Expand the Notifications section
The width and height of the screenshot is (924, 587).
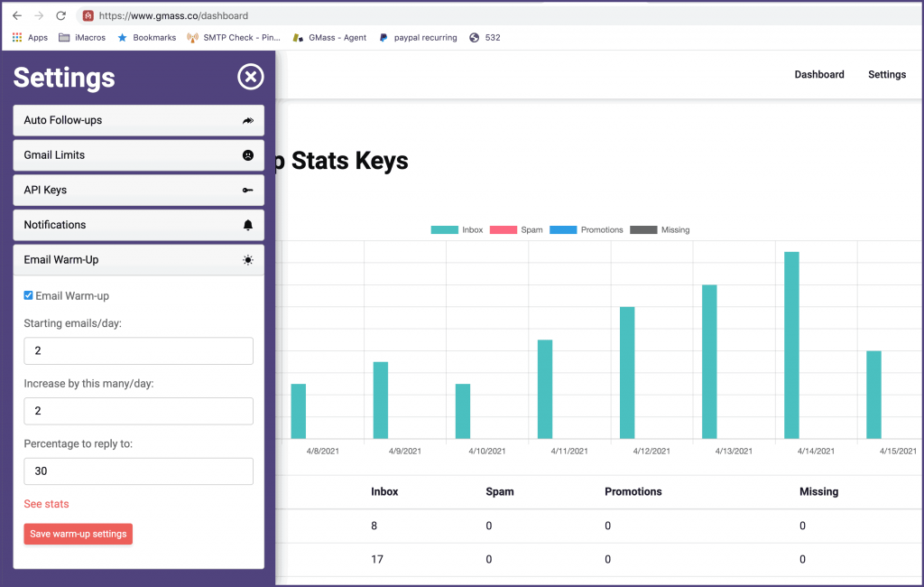pos(138,225)
